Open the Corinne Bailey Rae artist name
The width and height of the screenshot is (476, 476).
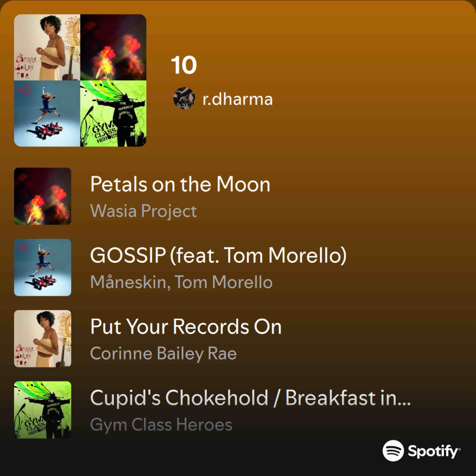click(163, 353)
